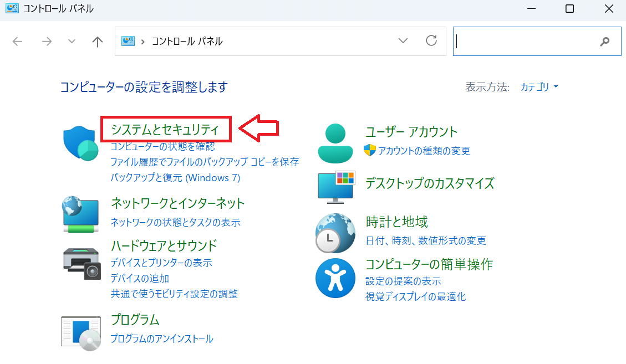This screenshot has height=364, width=626.
Task: Click the search magnifier icon
Action: [605, 41]
